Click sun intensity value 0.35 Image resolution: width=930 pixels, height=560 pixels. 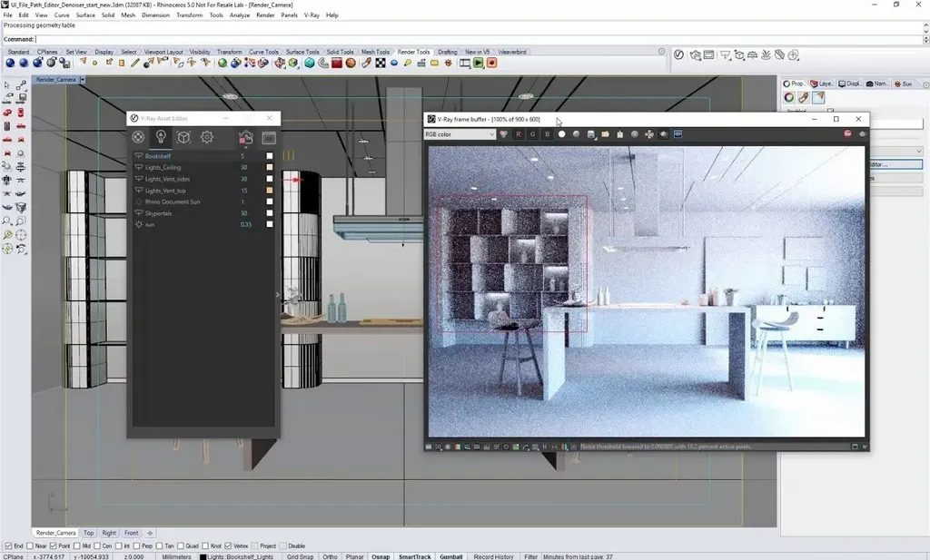click(246, 224)
